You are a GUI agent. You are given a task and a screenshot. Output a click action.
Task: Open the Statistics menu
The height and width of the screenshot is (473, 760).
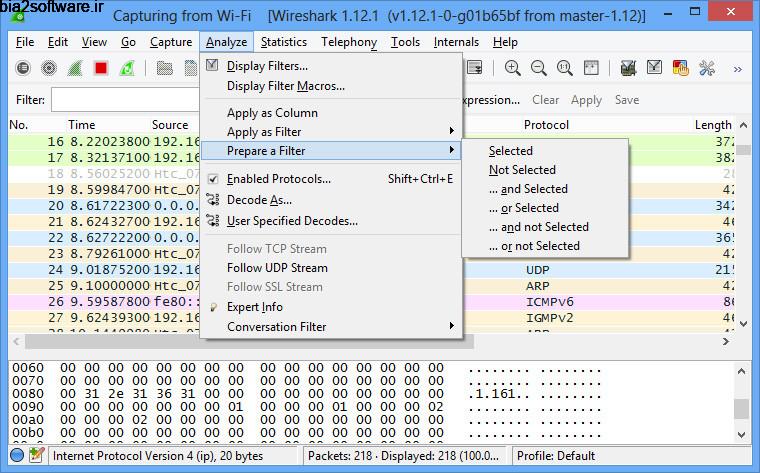[284, 42]
